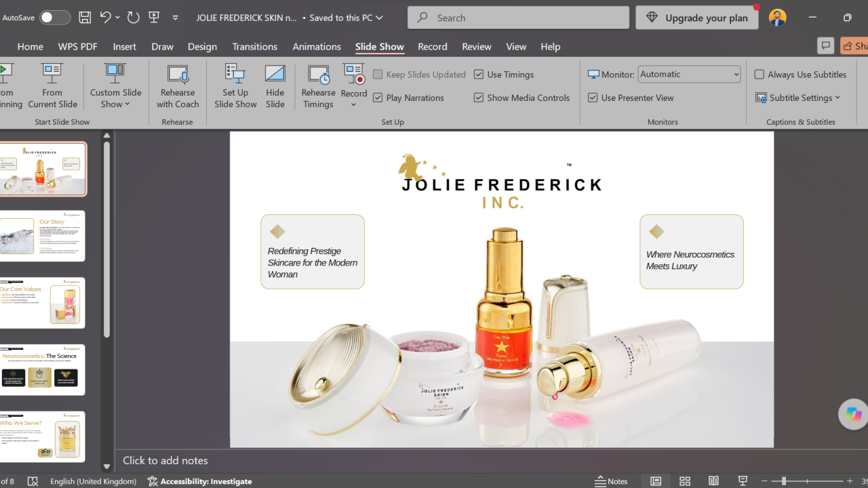Click the Hide Slide button

pyautogui.click(x=275, y=85)
